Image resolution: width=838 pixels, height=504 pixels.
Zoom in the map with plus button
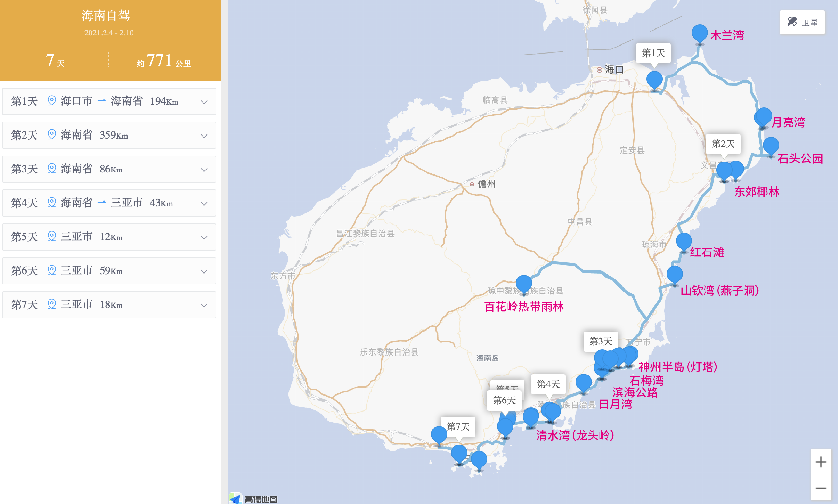pyautogui.click(x=820, y=462)
